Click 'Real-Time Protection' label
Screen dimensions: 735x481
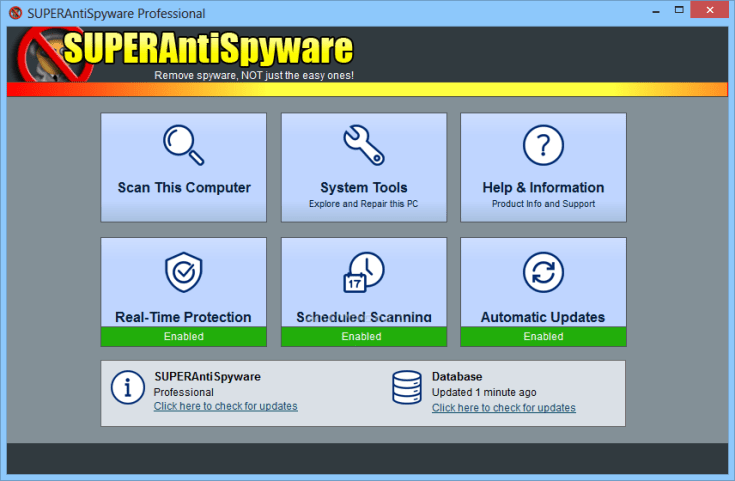tap(183, 317)
